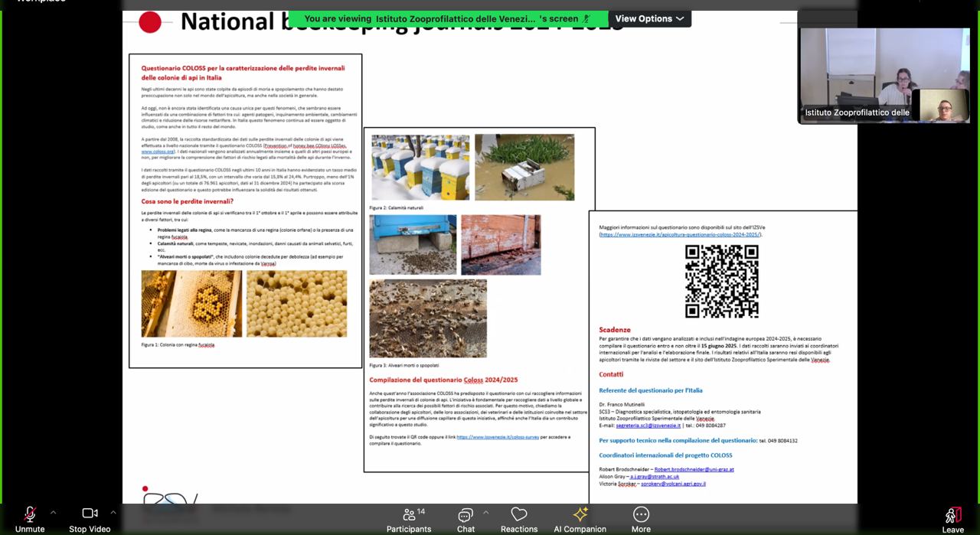Click the QR code image
This screenshot has width=980, height=535.
pyautogui.click(x=721, y=281)
